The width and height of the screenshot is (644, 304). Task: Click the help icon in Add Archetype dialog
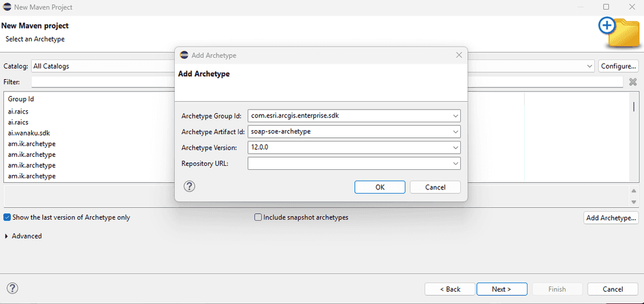tap(190, 187)
